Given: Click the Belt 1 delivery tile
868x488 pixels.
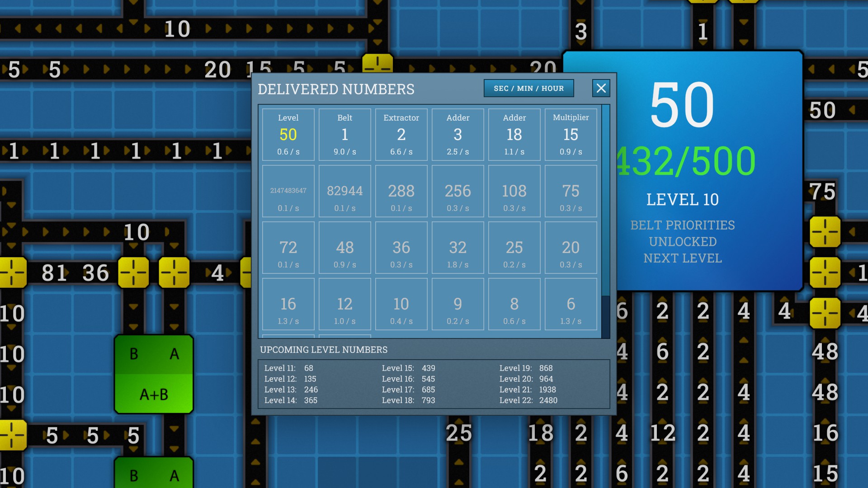Looking at the screenshot, I should pyautogui.click(x=344, y=135).
